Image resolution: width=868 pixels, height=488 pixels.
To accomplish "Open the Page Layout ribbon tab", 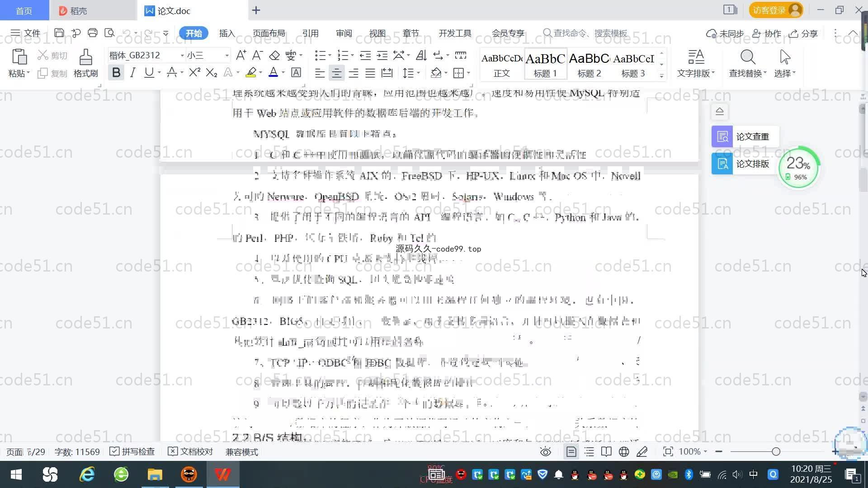I will (x=269, y=33).
